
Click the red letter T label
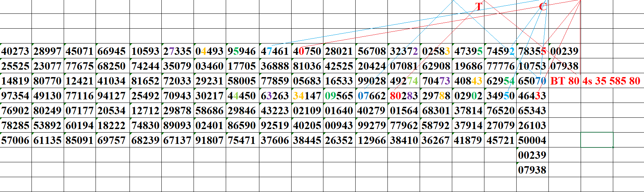(x=479, y=7)
